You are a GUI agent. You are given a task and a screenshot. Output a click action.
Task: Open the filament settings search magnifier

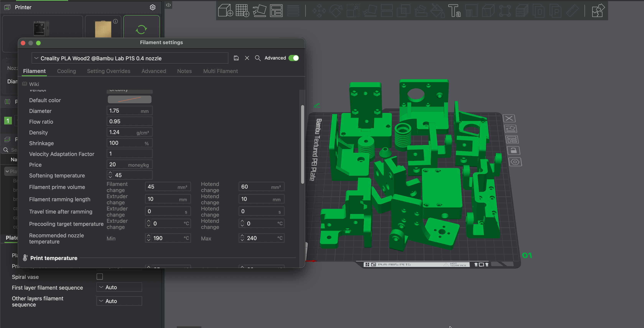point(258,58)
